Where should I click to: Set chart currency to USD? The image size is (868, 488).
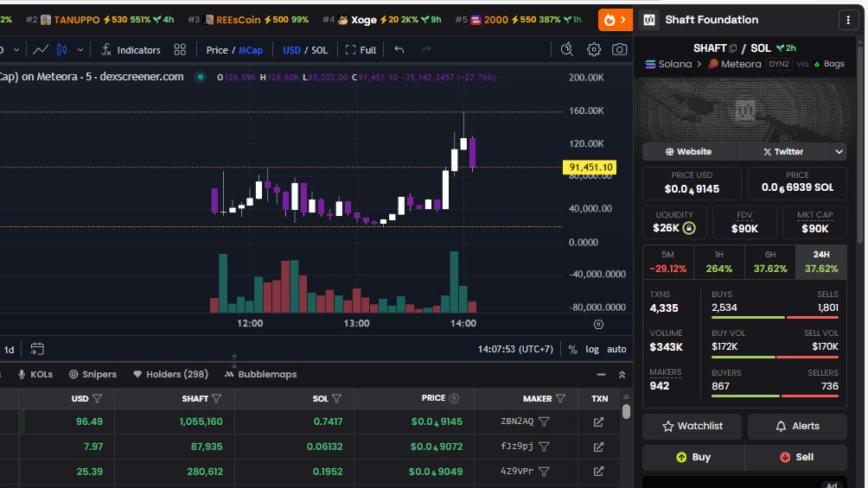pos(291,50)
